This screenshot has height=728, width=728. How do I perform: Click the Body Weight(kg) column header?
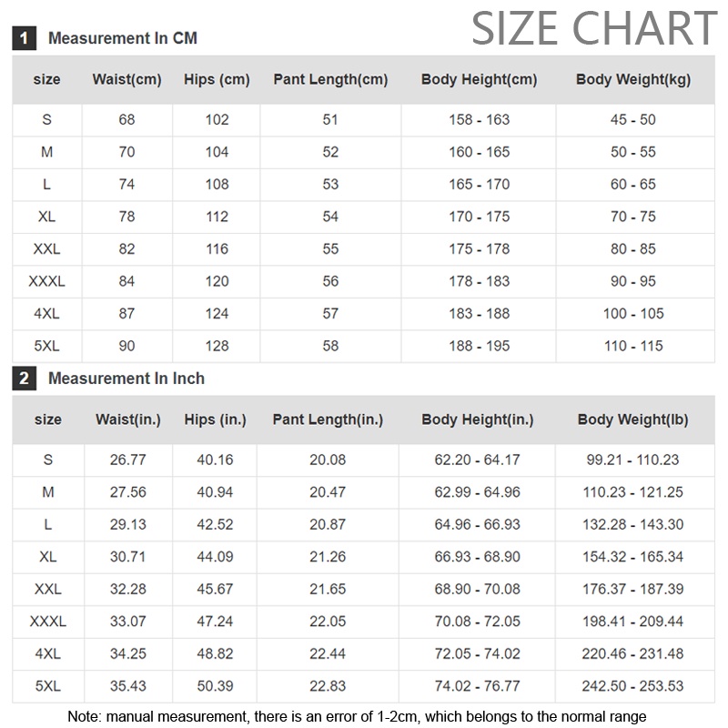[633, 79]
